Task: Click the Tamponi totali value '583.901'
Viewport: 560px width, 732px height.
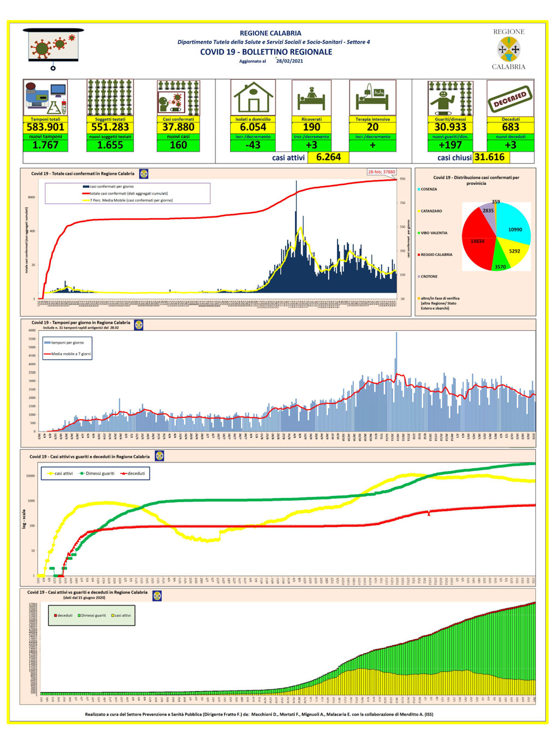Action: pyautogui.click(x=45, y=127)
